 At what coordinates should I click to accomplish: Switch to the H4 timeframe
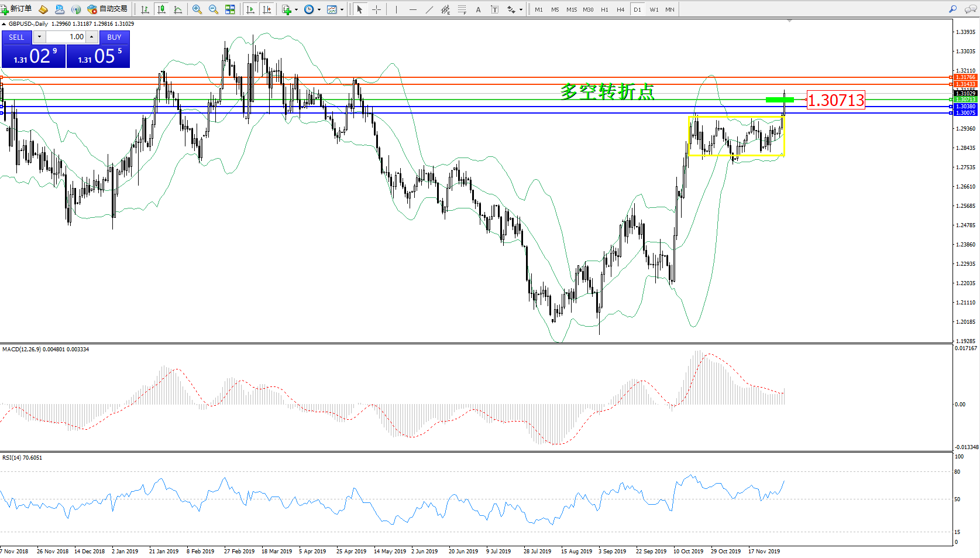[620, 9]
